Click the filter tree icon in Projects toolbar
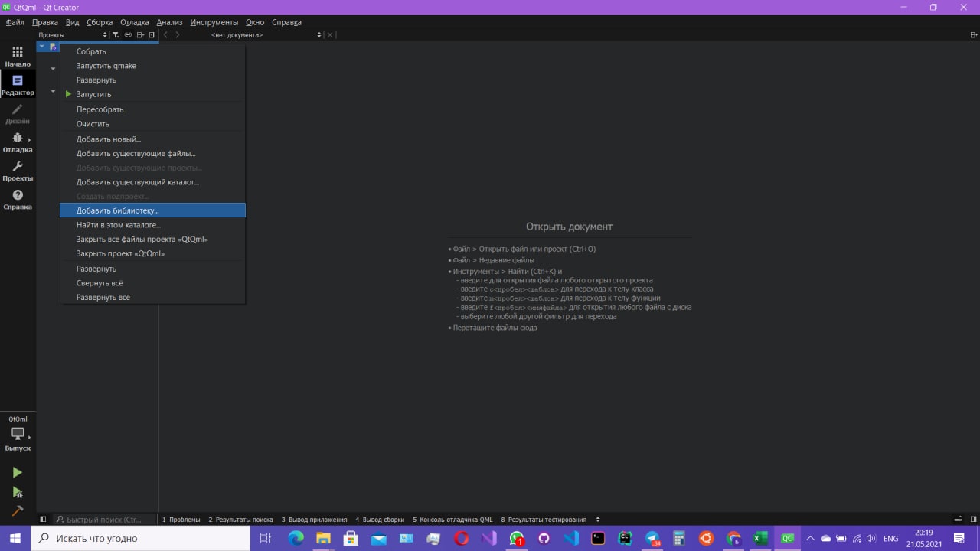This screenshot has width=980, height=551. (116, 35)
